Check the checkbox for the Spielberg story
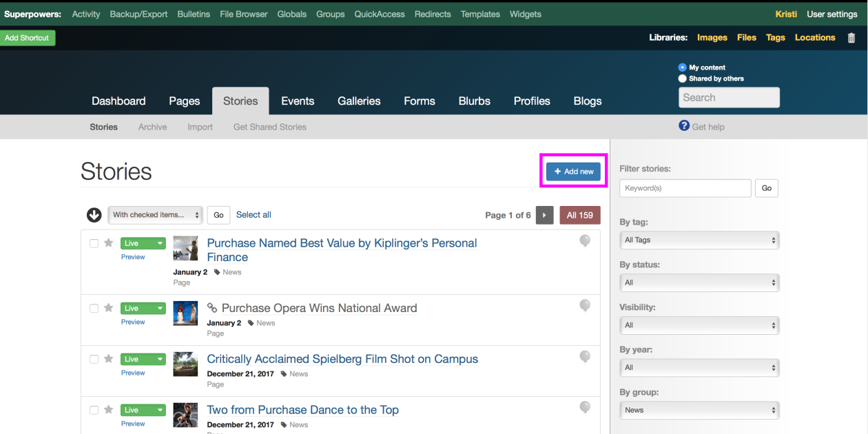This screenshot has height=434, width=868. click(94, 359)
